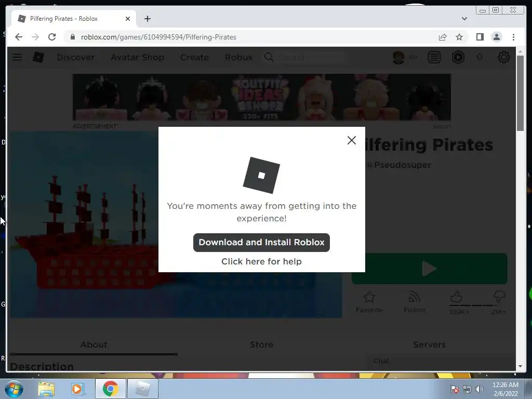The width and height of the screenshot is (532, 399).
Task: Click the address bar URL
Action: (x=158, y=37)
